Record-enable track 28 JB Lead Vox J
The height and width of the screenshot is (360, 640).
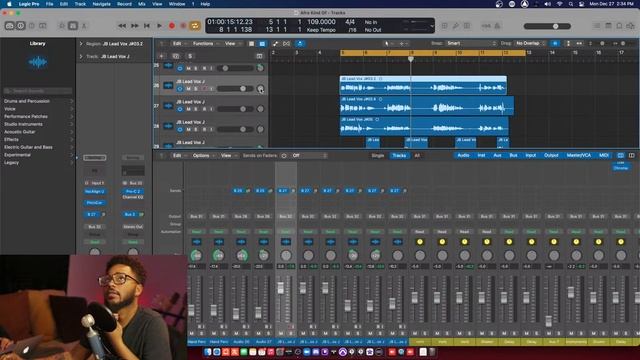(x=204, y=129)
